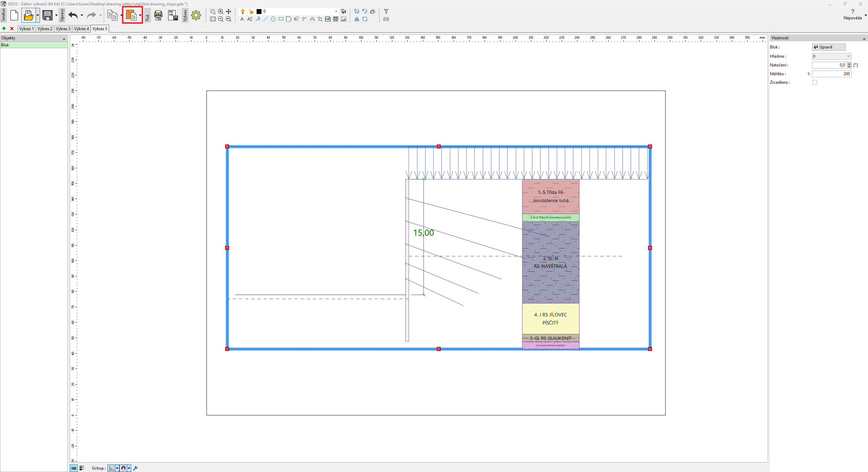Switch to the Výkres 1 tab
This screenshot has width=868, height=472.
pyautogui.click(x=26, y=29)
